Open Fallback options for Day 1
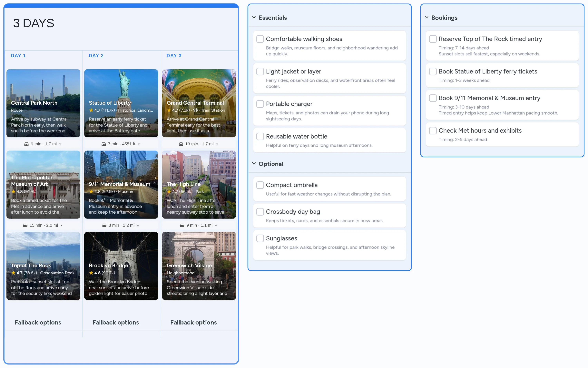Viewport: 588px width, 368px height. click(38, 322)
